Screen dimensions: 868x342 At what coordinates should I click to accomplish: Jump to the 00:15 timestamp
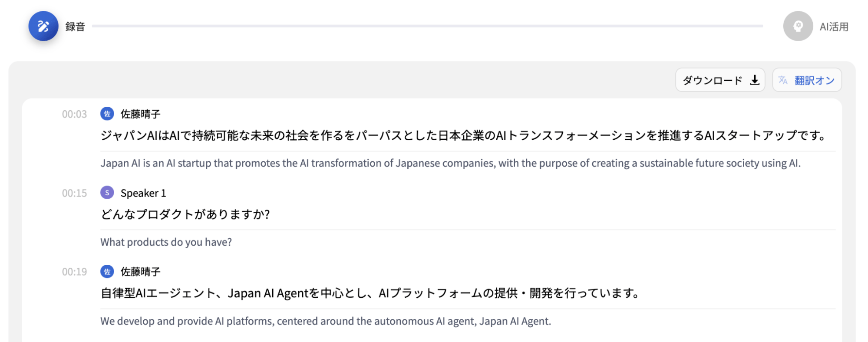point(74,193)
